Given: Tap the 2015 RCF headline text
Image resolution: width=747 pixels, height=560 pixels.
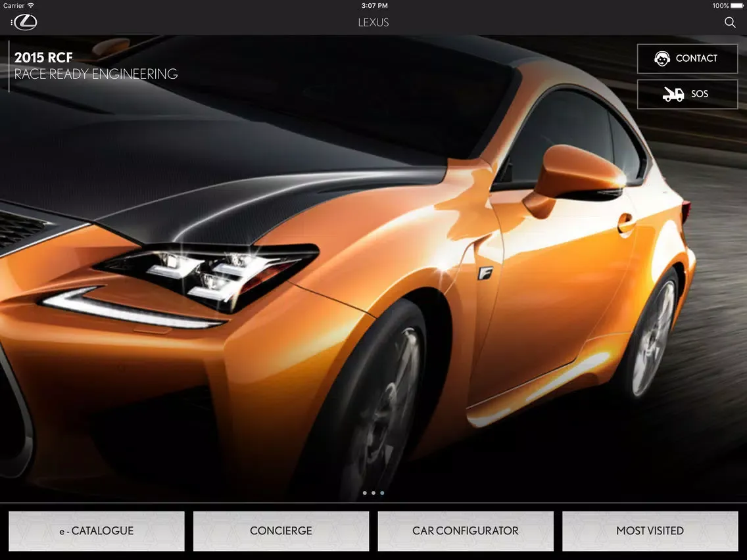Looking at the screenshot, I should [43, 58].
